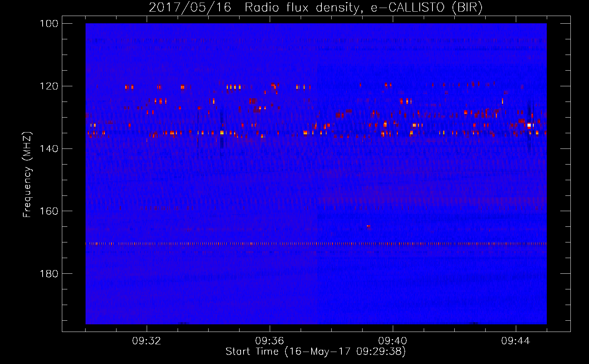Select the 160 frequency tick label
The width and height of the screenshot is (589, 364).
49,211
